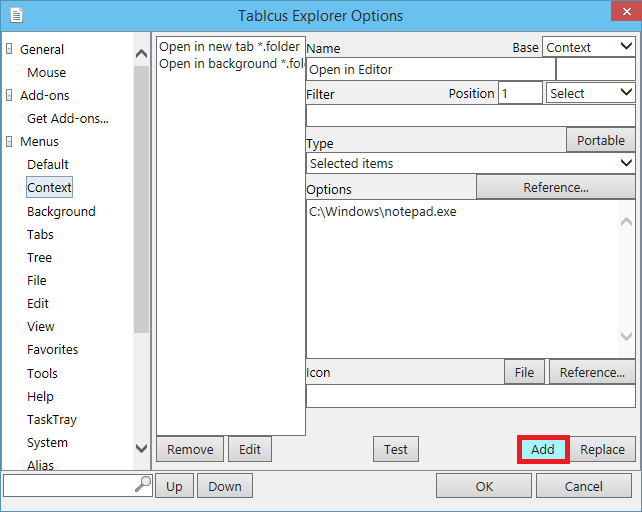Click the Edit button below the list
The image size is (642, 512).
pos(250,449)
